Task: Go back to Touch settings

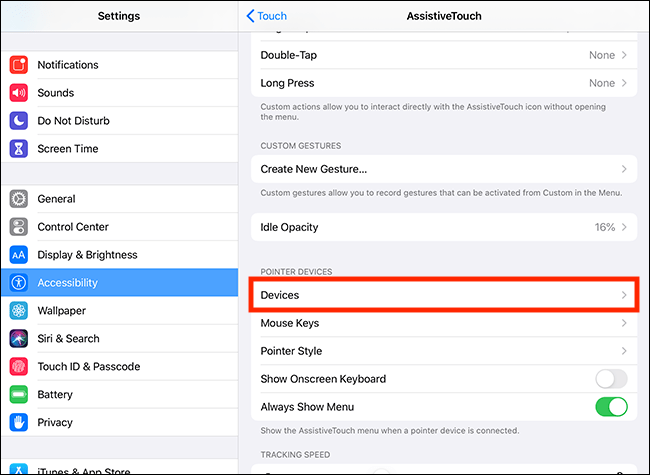Action: tap(267, 16)
